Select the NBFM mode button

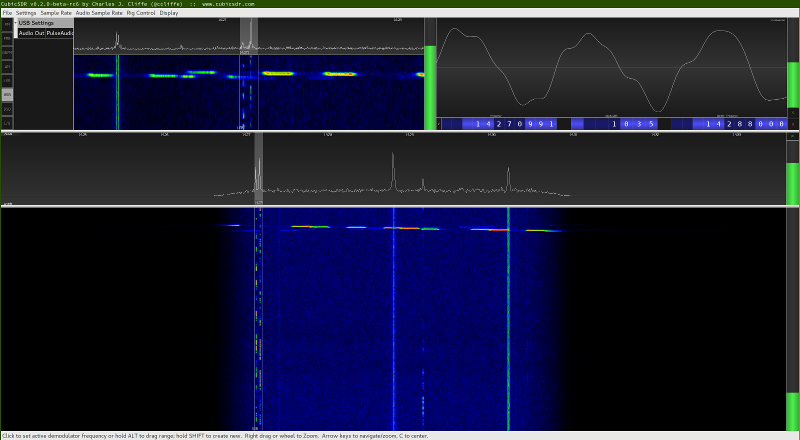(7, 52)
